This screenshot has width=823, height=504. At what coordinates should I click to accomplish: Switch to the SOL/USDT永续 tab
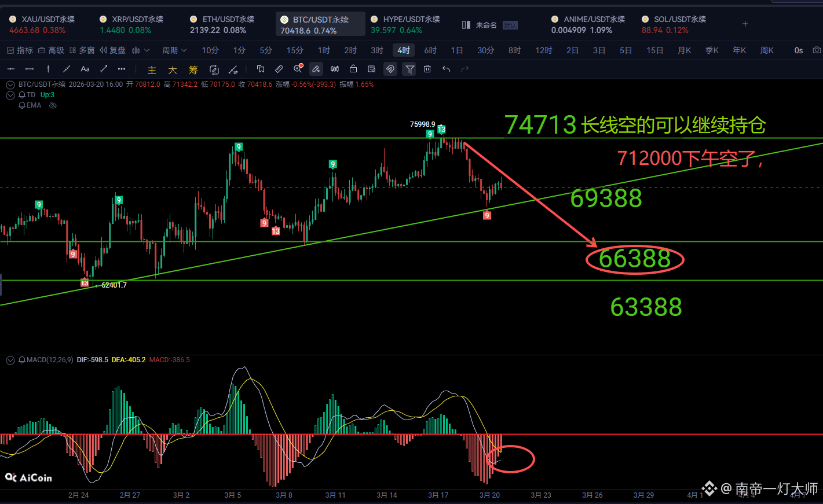[x=674, y=24]
